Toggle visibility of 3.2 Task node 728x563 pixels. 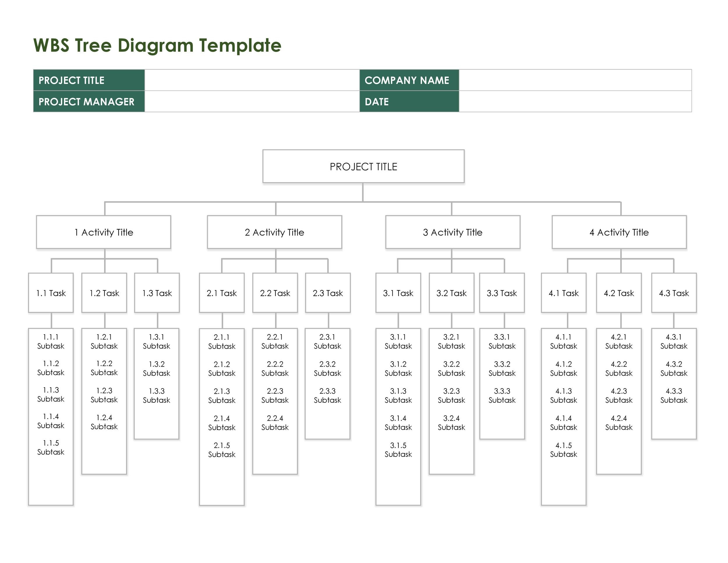[451, 295]
